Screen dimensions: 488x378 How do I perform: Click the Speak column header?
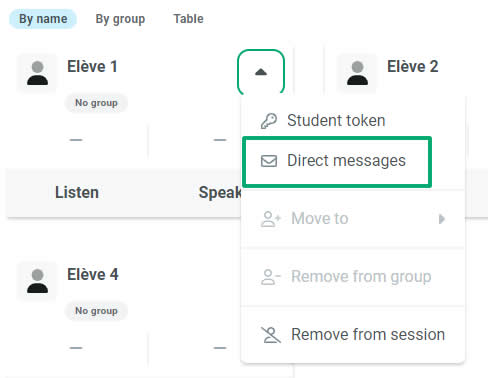click(x=220, y=192)
